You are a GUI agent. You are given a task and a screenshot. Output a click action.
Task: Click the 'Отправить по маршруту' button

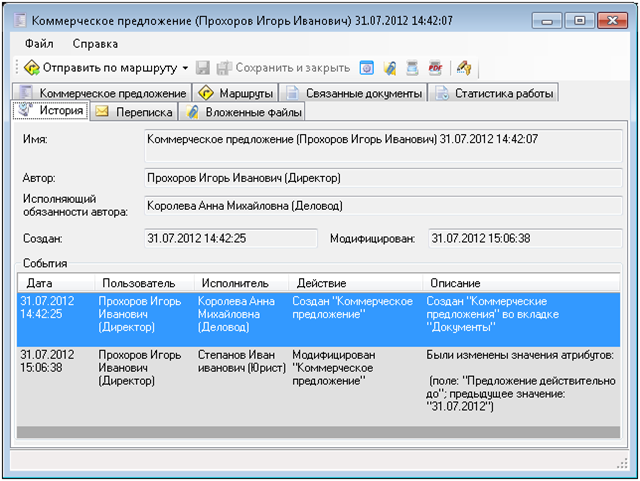tap(100, 67)
